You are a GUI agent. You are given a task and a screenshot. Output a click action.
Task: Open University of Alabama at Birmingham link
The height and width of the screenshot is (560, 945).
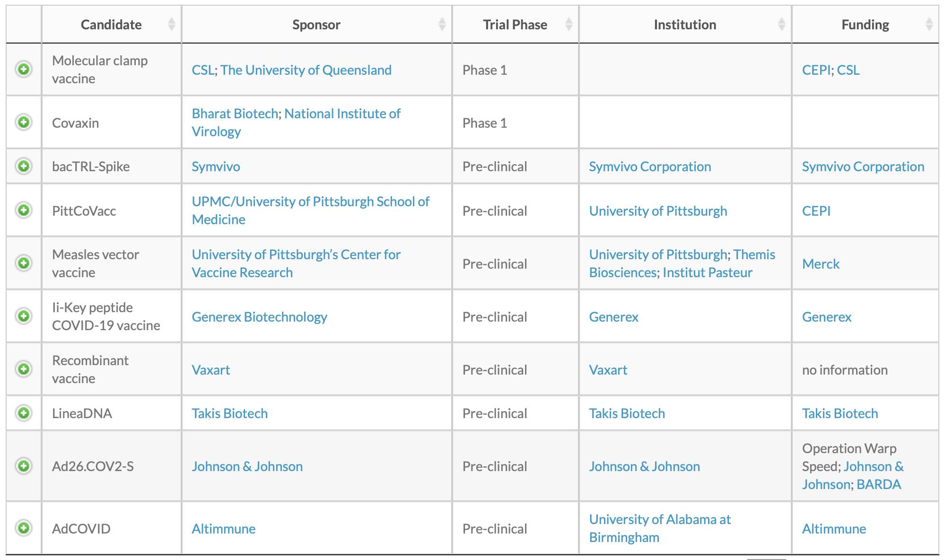pos(660,528)
